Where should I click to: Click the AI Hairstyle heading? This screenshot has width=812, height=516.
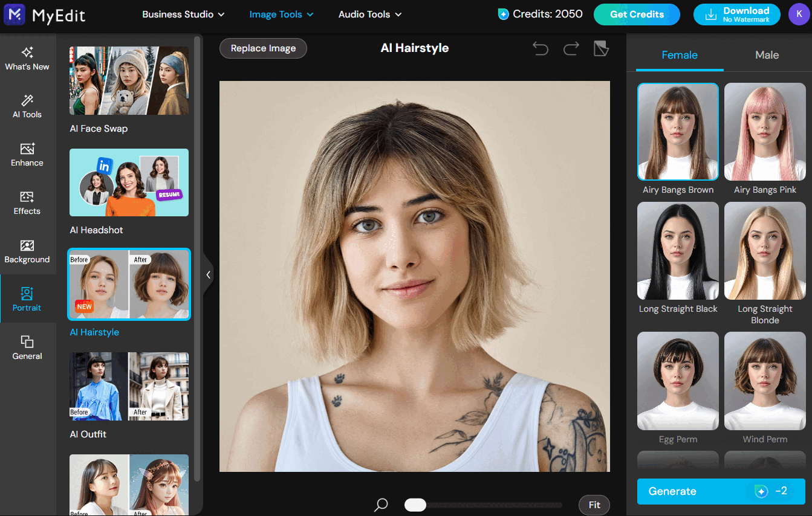pos(415,48)
